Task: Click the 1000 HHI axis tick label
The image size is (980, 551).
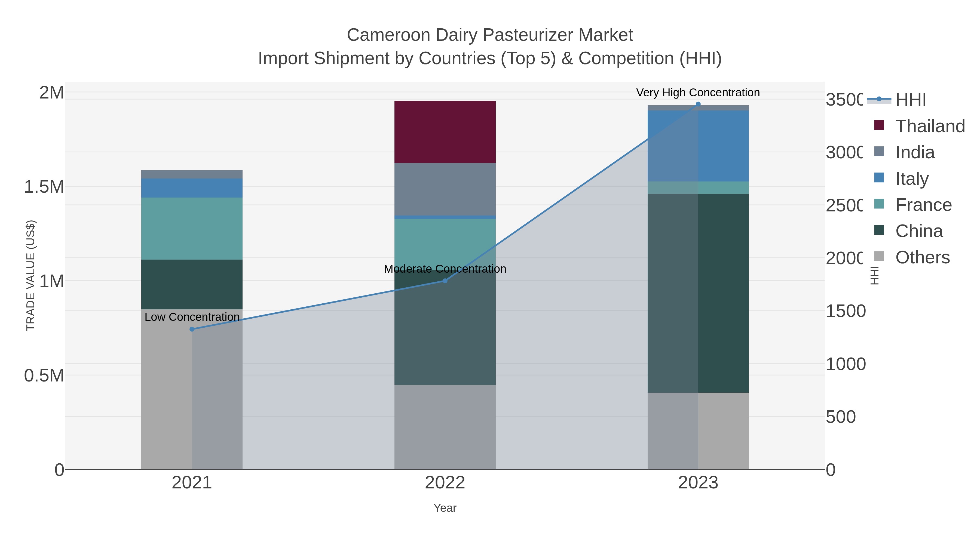Action: tap(846, 364)
